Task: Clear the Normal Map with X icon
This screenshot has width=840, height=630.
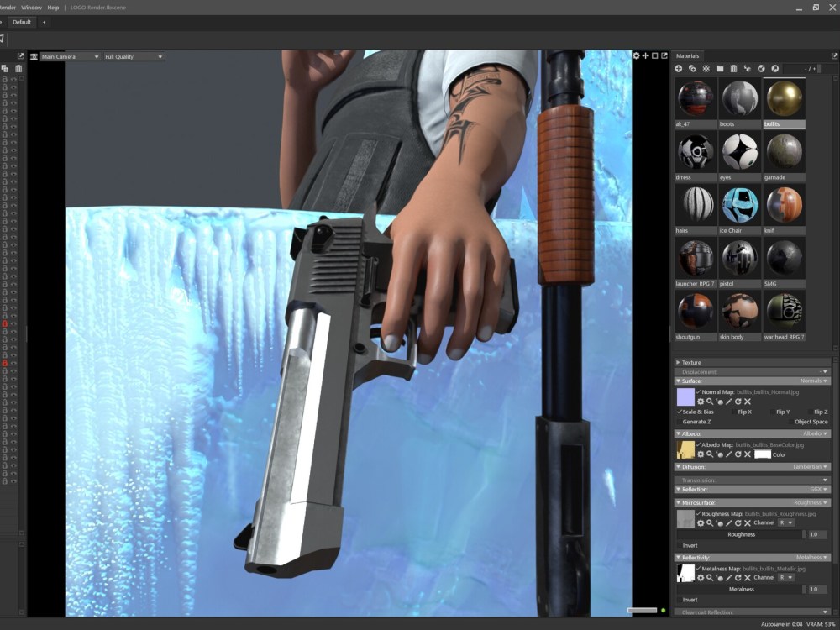Action: click(748, 402)
